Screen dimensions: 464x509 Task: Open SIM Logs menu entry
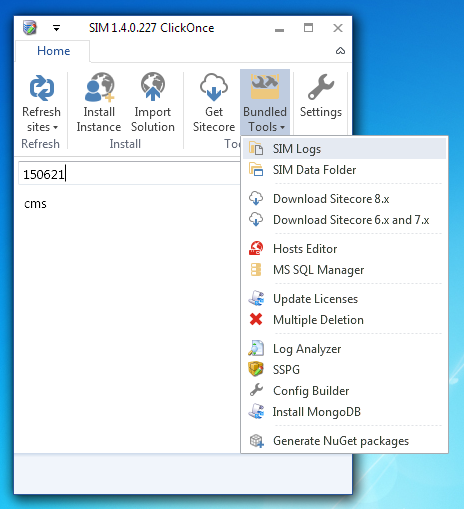[x=345, y=149]
